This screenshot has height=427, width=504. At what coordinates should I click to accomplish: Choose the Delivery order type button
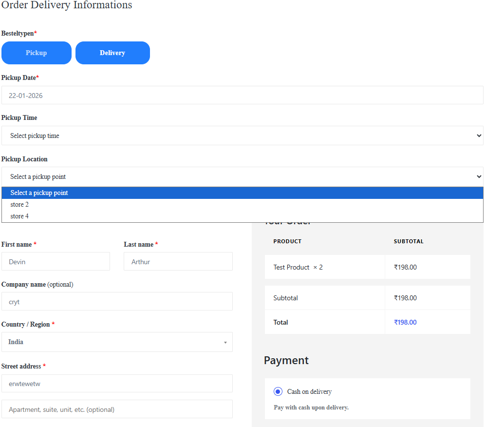(x=112, y=53)
